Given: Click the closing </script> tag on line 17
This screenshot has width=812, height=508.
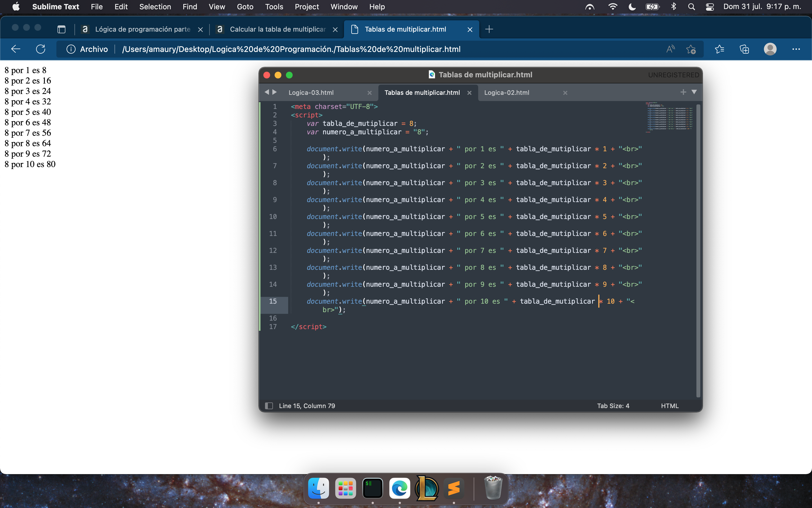Looking at the screenshot, I should pos(308,327).
